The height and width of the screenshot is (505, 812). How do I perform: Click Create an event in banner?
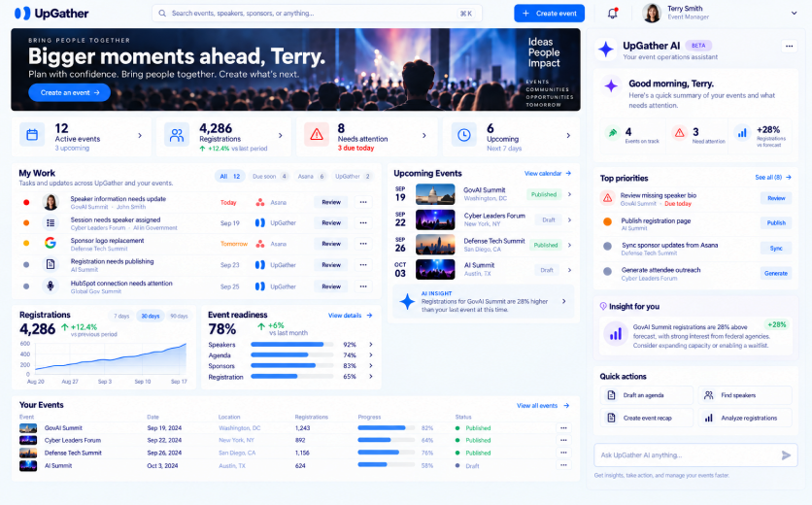[69, 92]
